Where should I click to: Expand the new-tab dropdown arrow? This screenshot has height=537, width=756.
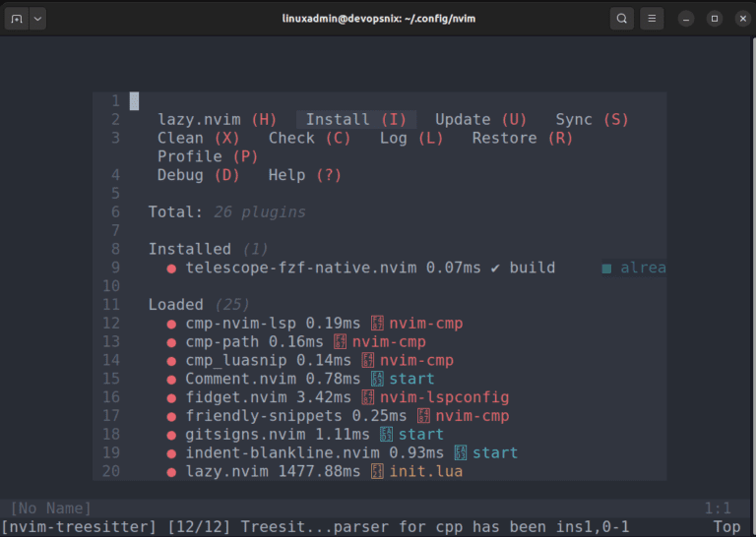coord(37,19)
